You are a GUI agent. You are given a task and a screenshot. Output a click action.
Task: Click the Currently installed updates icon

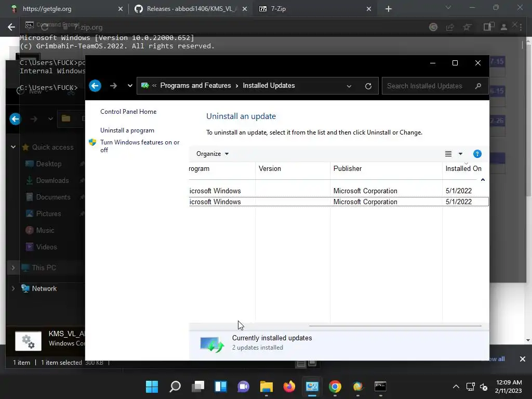tap(212, 344)
